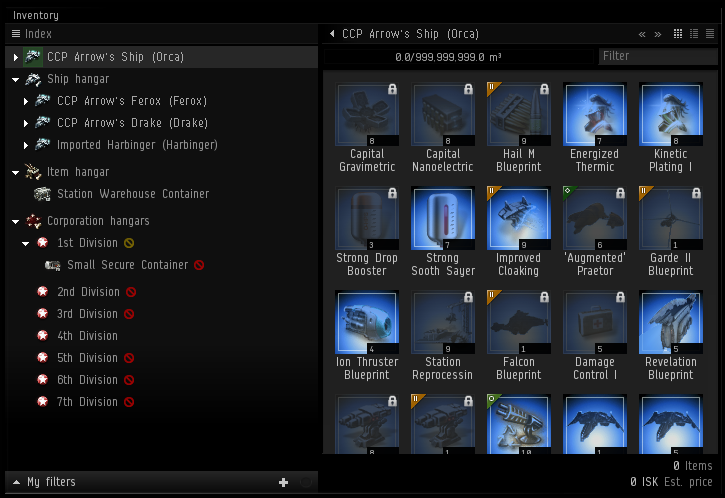Click the cargo capacity bar

tap(458, 57)
